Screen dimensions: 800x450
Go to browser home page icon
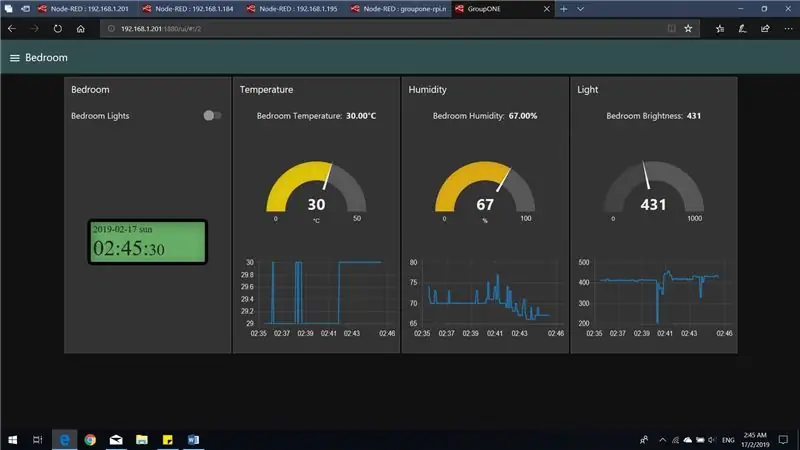(x=81, y=29)
